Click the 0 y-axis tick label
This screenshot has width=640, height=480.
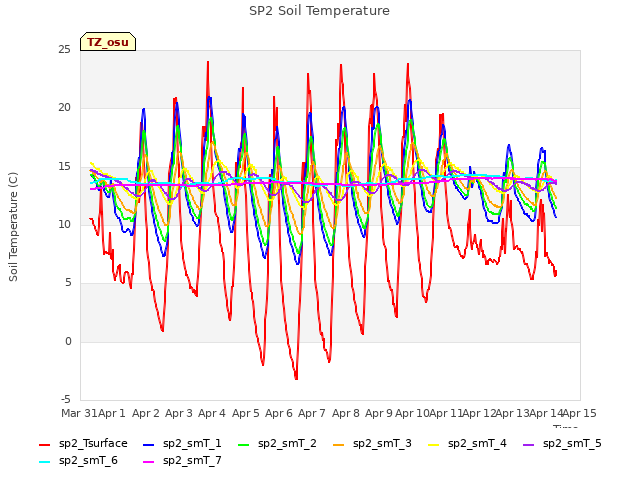click(x=68, y=341)
